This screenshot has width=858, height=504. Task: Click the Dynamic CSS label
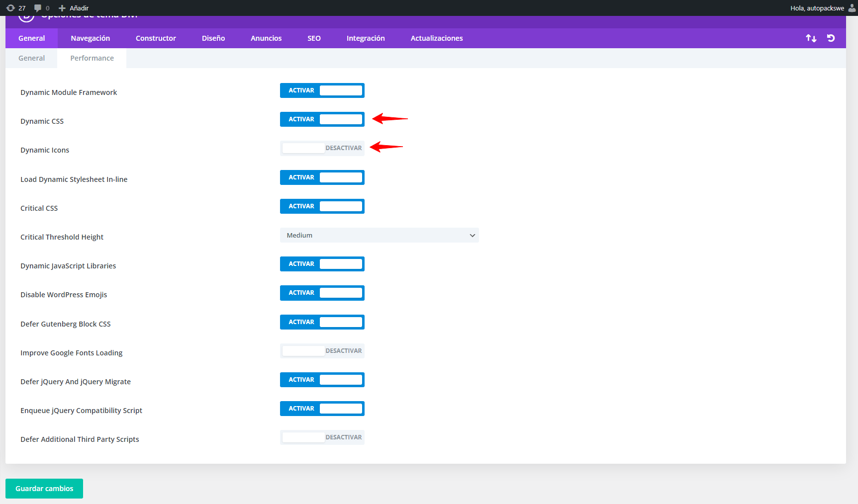click(x=42, y=121)
